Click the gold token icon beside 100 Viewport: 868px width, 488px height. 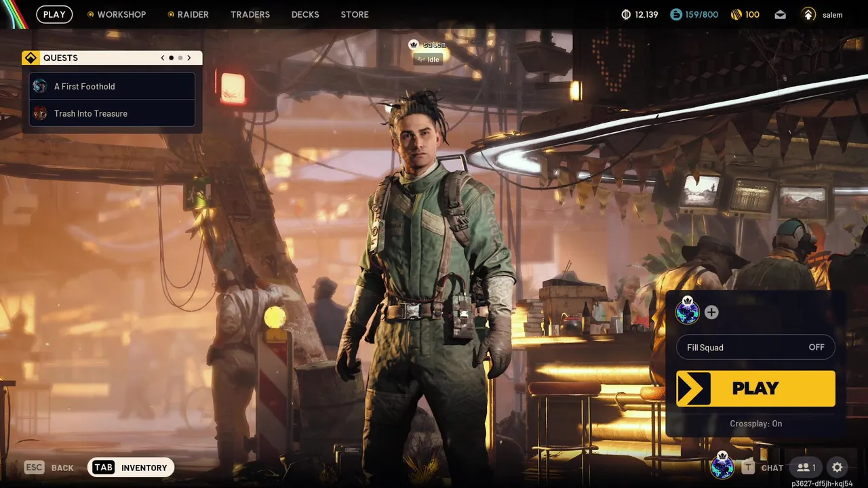(x=736, y=14)
